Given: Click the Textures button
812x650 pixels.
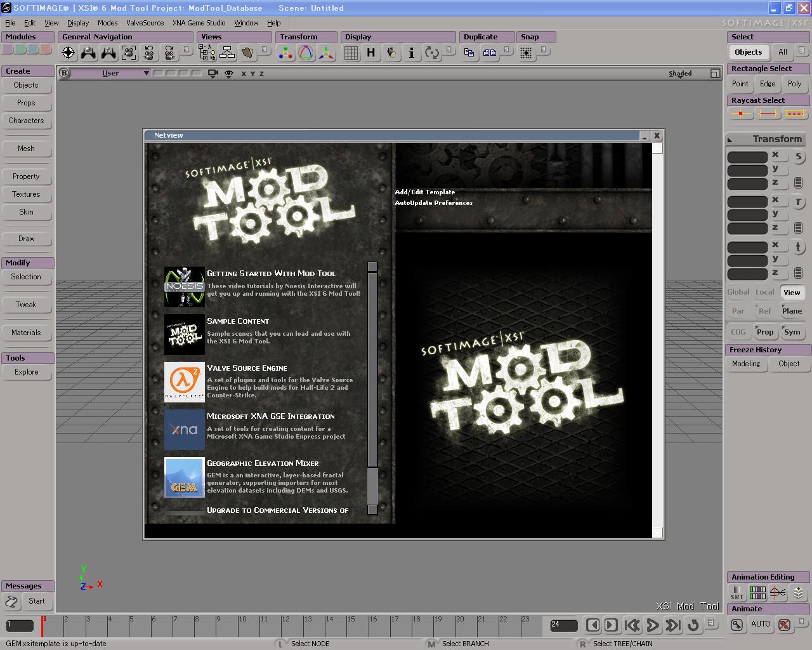Looking at the screenshot, I should 26,194.
